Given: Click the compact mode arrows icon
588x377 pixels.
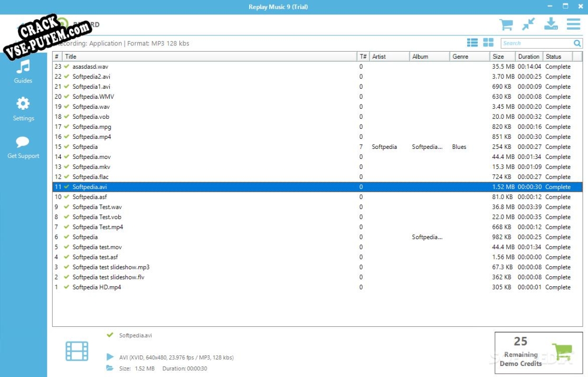Looking at the screenshot, I should [x=528, y=24].
